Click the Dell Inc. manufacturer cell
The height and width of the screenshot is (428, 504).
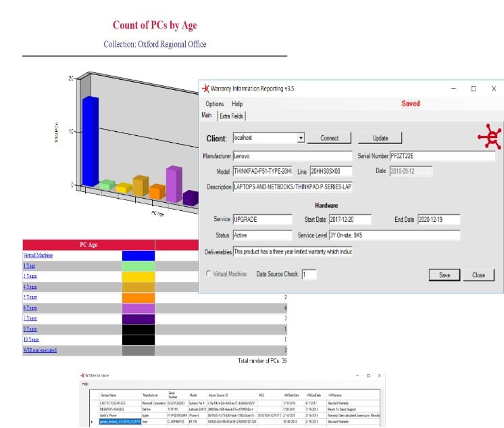coord(154,409)
